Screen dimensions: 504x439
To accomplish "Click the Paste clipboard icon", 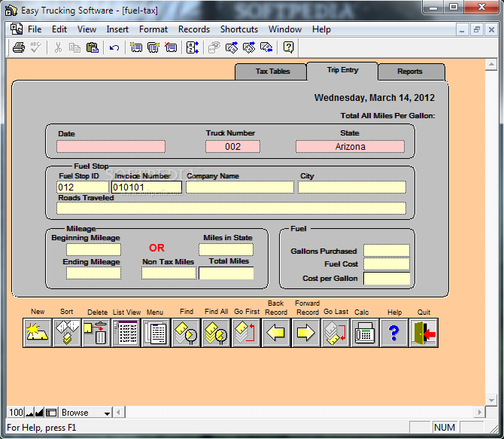I will tap(93, 47).
